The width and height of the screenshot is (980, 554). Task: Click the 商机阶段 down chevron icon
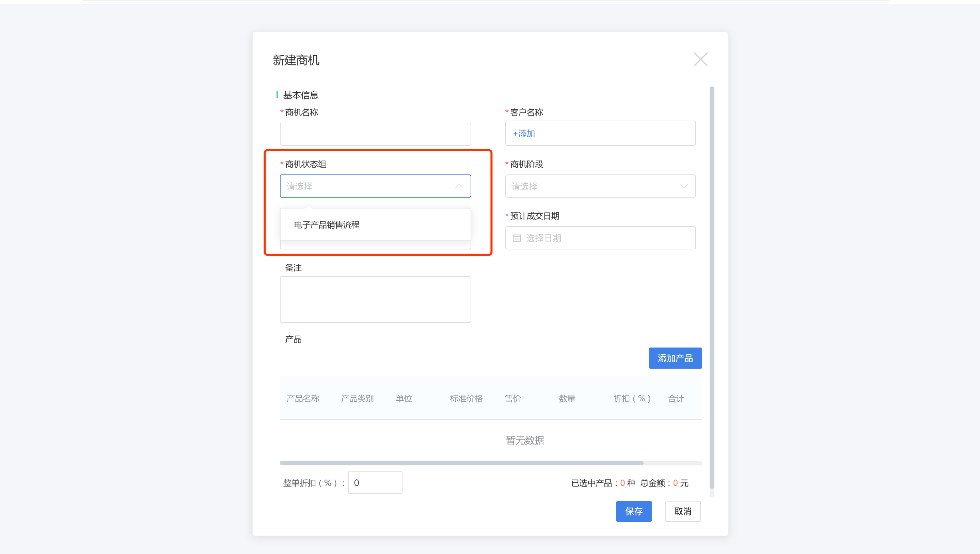pyautogui.click(x=684, y=186)
